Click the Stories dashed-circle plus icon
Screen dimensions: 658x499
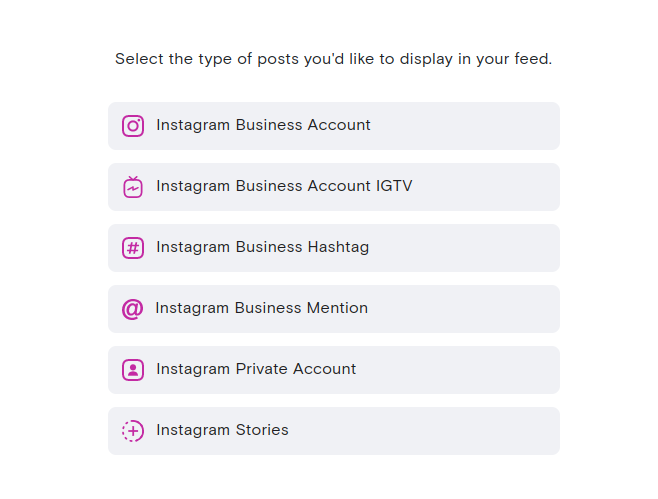tap(133, 431)
